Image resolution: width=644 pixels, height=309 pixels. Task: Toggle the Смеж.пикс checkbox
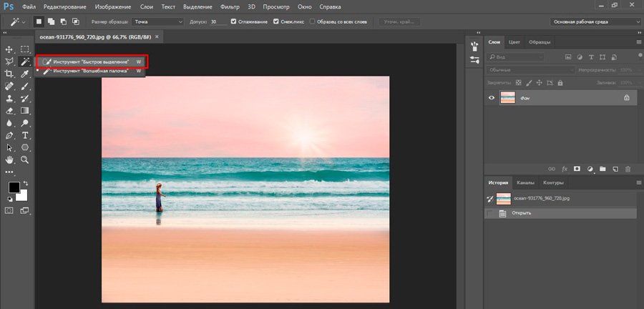(x=276, y=21)
